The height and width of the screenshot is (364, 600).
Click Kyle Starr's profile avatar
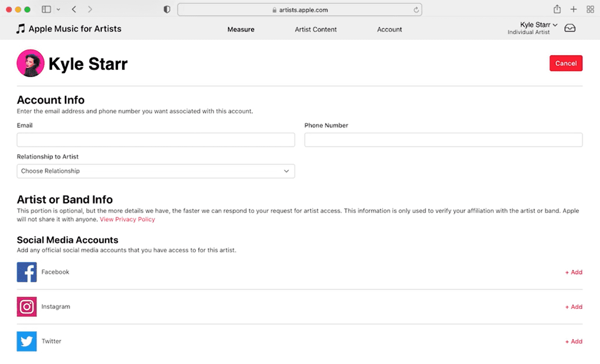tap(31, 63)
